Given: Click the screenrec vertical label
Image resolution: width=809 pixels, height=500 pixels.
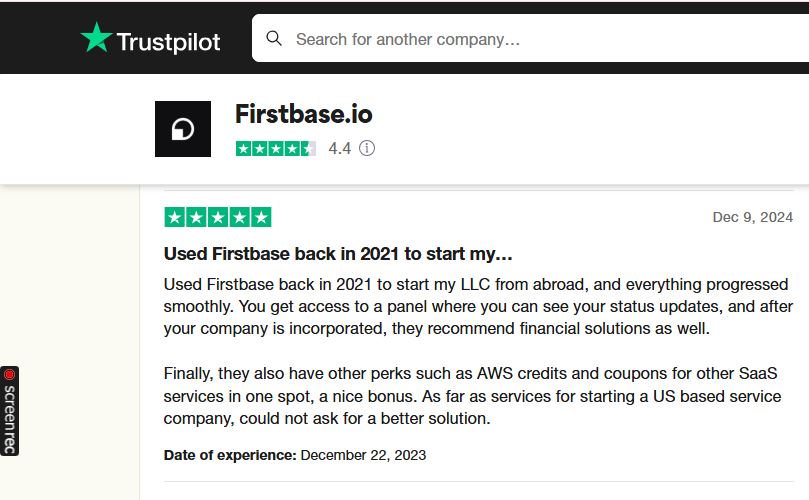Looking at the screenshot, I should (x=9, y=420).
